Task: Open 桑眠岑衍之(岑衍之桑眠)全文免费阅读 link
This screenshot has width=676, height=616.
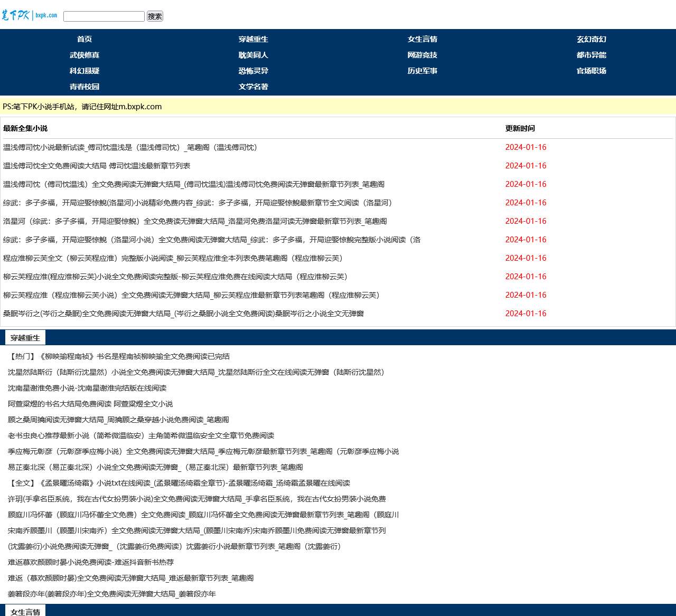Action: click(183, 314)
